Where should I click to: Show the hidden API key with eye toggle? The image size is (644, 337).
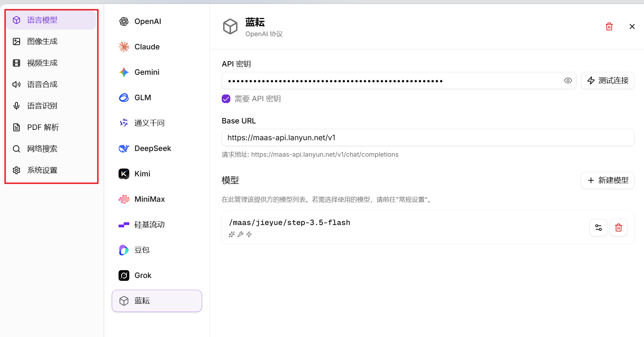(568, 80)
